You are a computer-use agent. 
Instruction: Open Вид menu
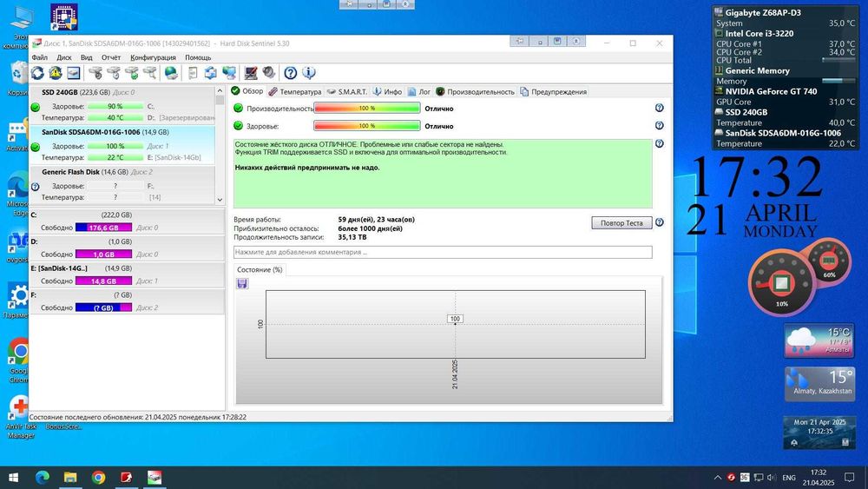coord(86,57)
